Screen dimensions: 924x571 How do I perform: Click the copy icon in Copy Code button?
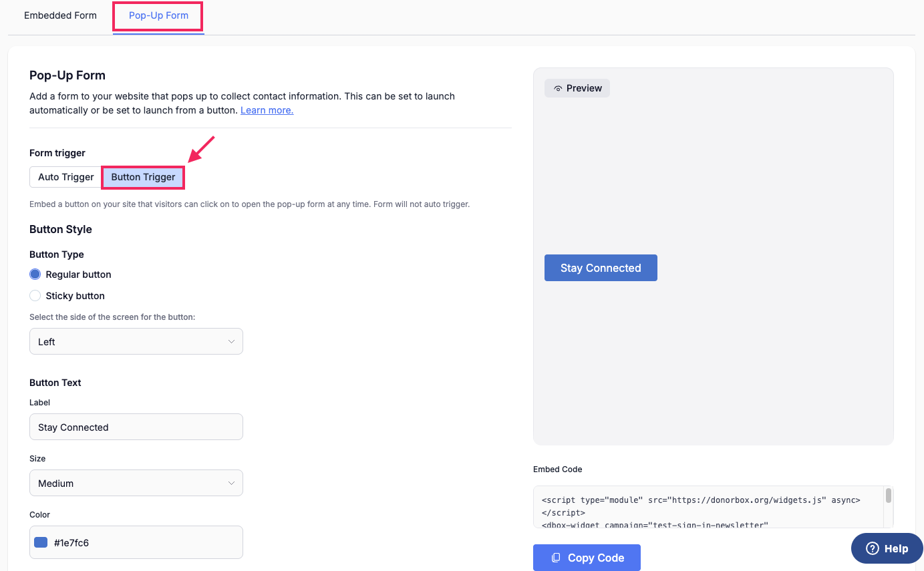pos(556,558)
